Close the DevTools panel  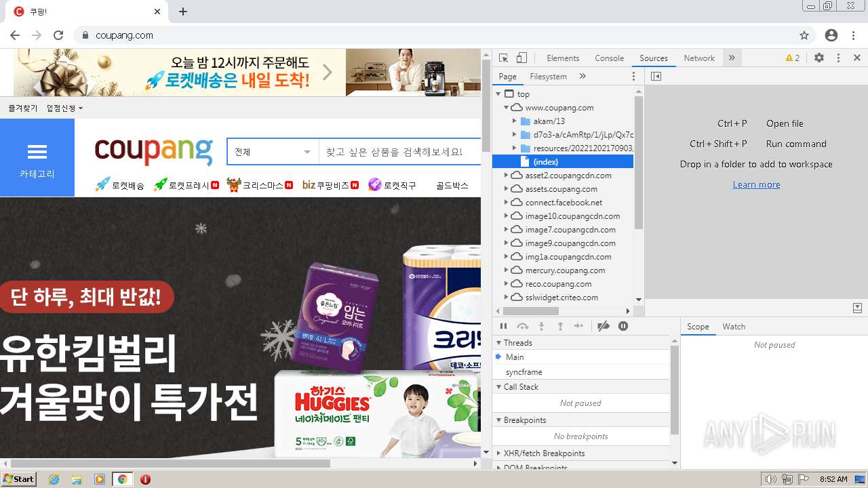point(856,58)
